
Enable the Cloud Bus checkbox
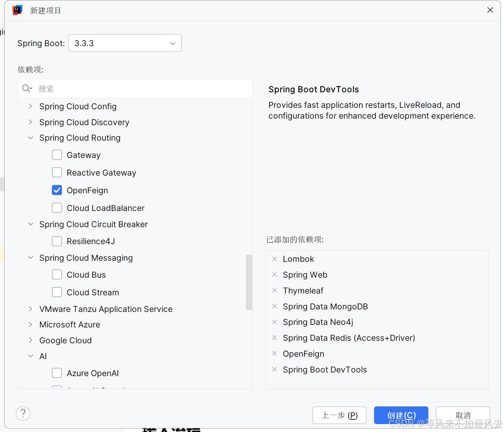(57, 275)
